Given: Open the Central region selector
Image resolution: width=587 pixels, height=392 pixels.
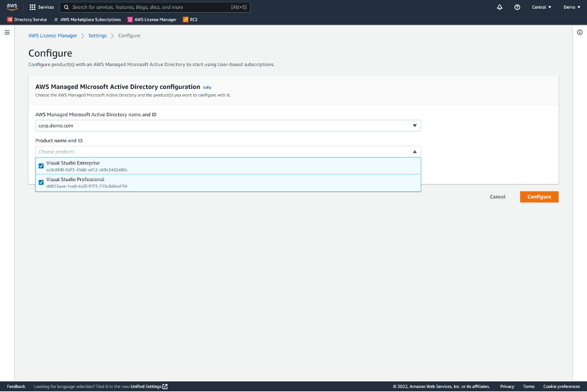Looking at the screenshot, I should 542,7.
